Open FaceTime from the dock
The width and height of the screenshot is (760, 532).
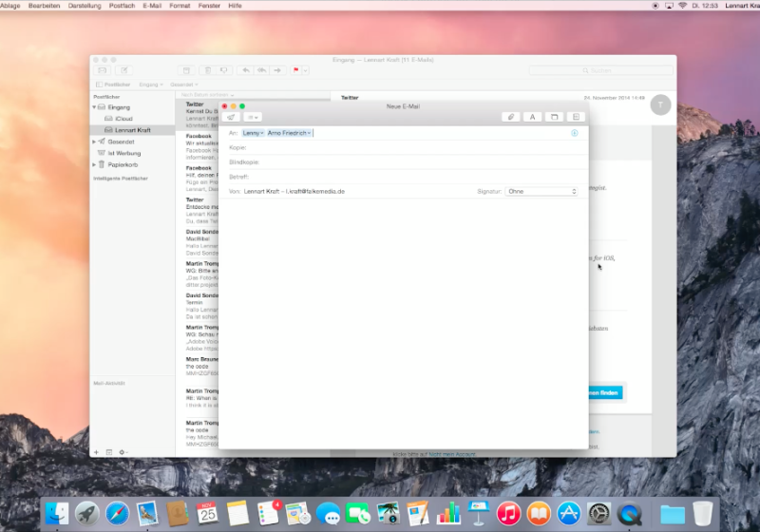[358, 514]
